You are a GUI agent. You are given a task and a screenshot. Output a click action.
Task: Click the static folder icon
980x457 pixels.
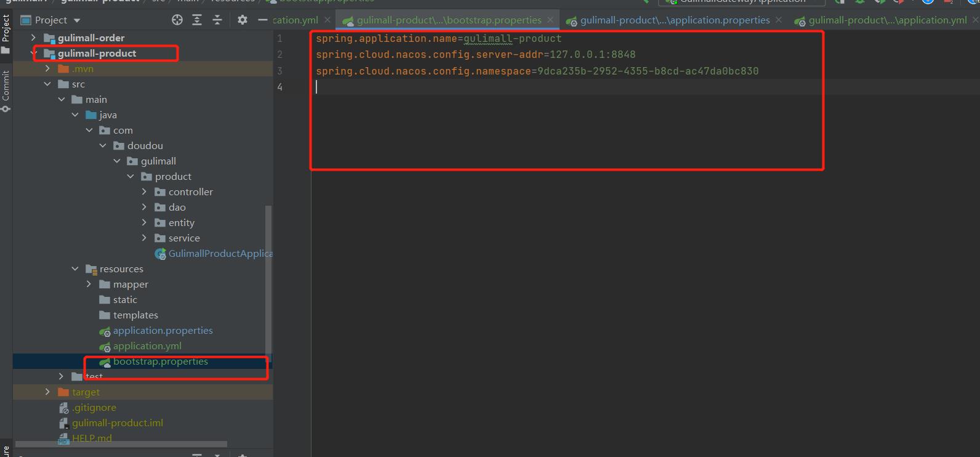(x=105, y=300)
